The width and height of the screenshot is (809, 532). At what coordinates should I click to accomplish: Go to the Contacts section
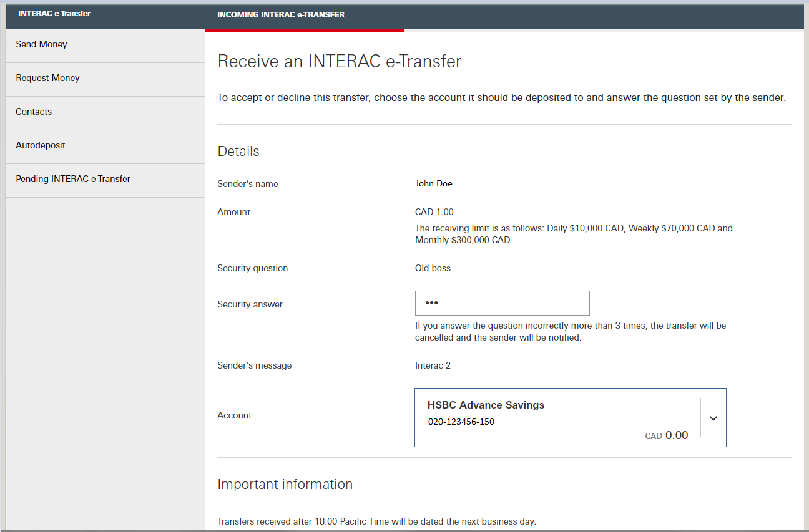point(105,112)
